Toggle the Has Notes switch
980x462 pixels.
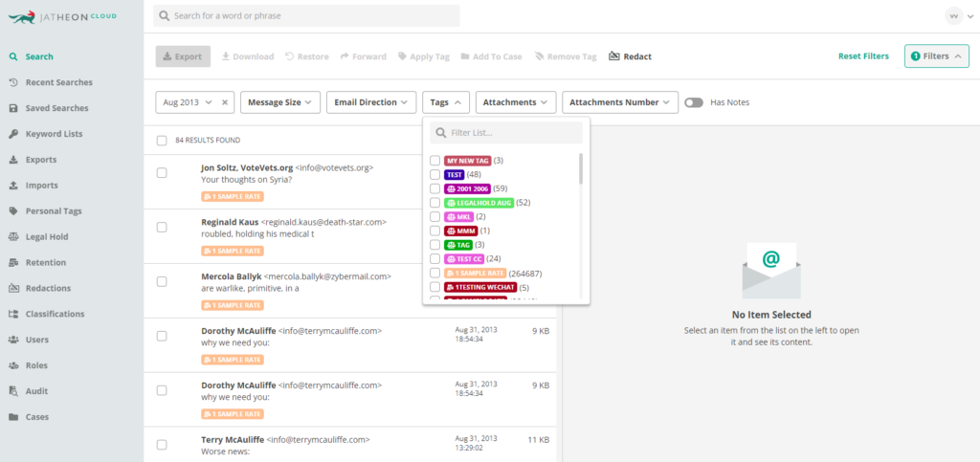tap(693, 102)
